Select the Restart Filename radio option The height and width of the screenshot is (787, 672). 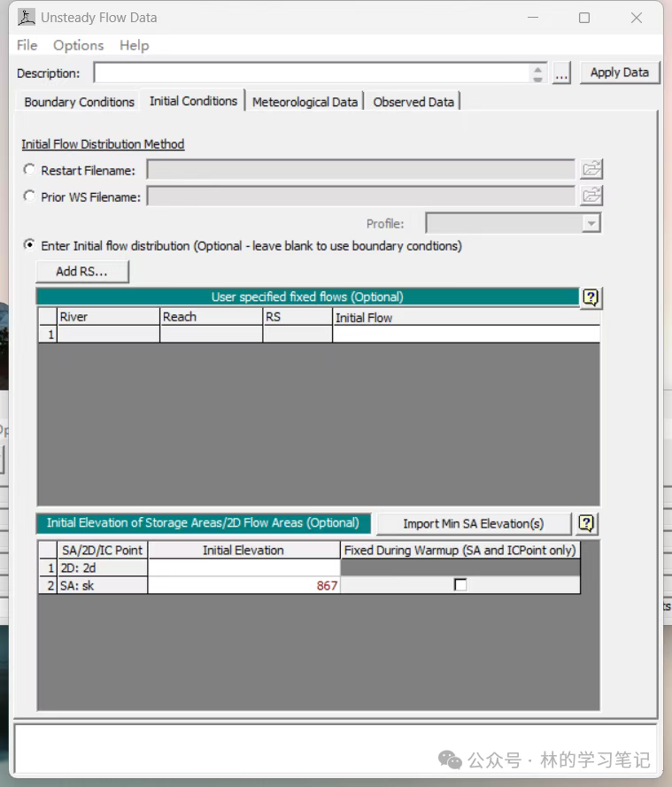coord(30,170)
